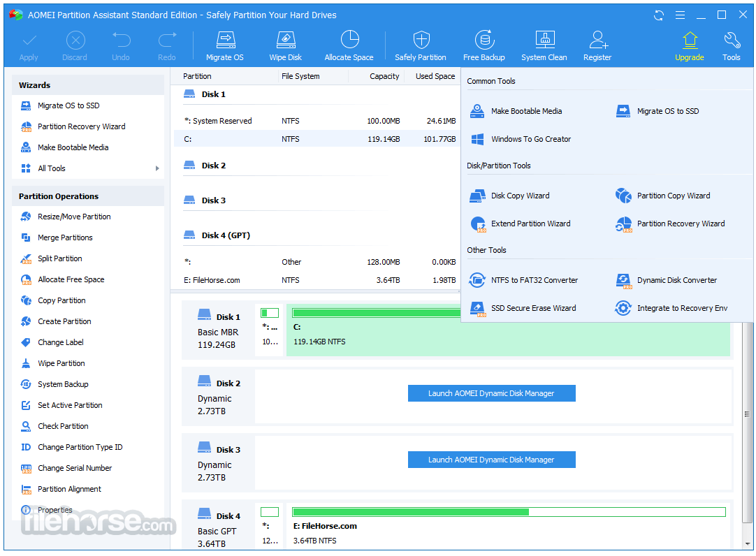
Task: Launch SSD Secure Erase Wizard
Action: tap(523, 308)
